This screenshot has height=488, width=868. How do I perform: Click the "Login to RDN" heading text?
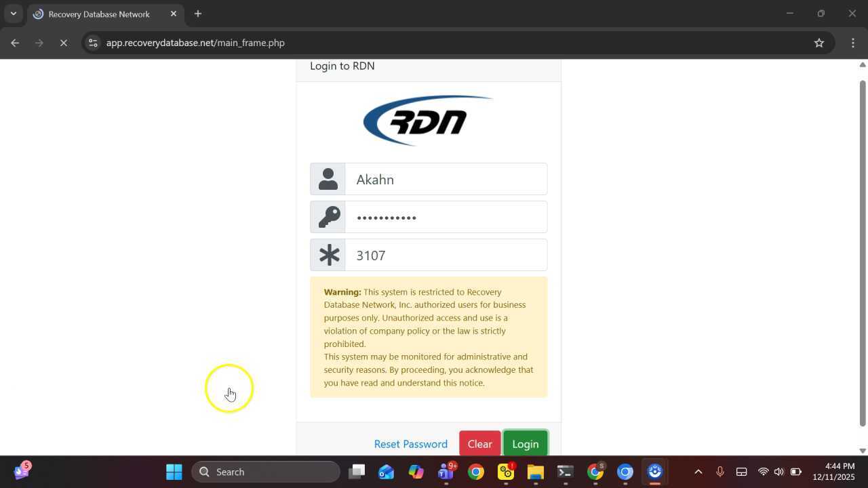click(342, 66)
